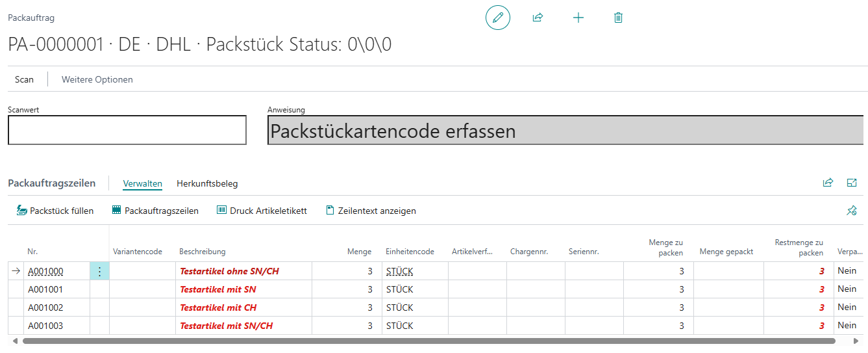
Task: Click Einheitencode column header
Action: [410, 252]
